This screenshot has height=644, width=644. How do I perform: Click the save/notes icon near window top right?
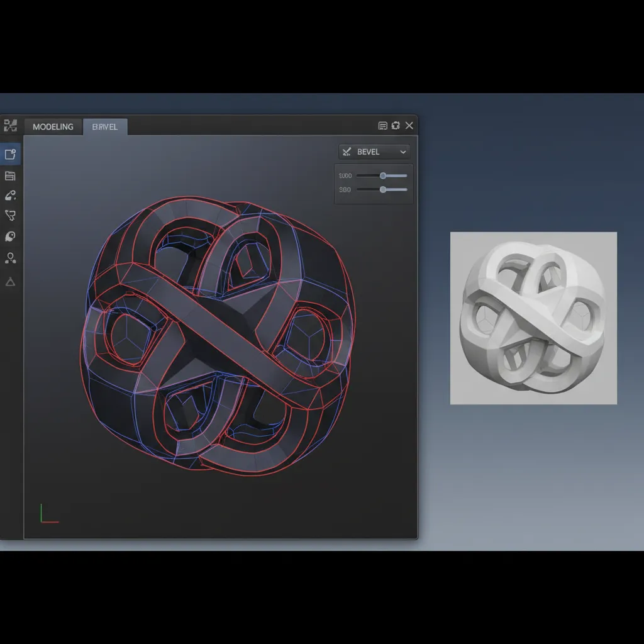382,125
